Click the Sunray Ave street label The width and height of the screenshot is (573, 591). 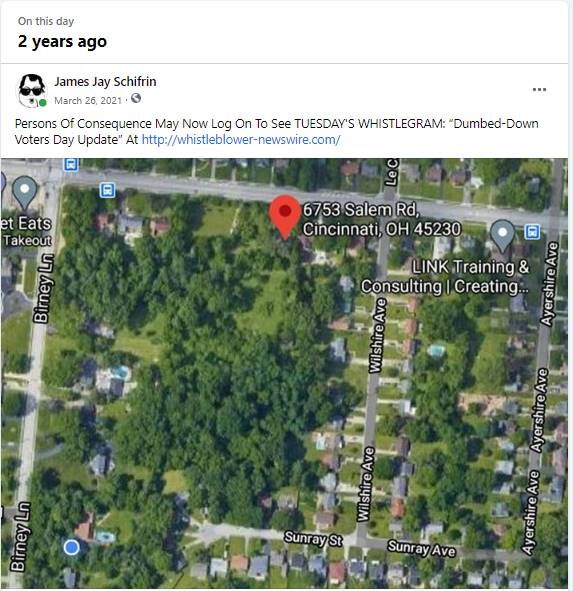click(422, 548)
